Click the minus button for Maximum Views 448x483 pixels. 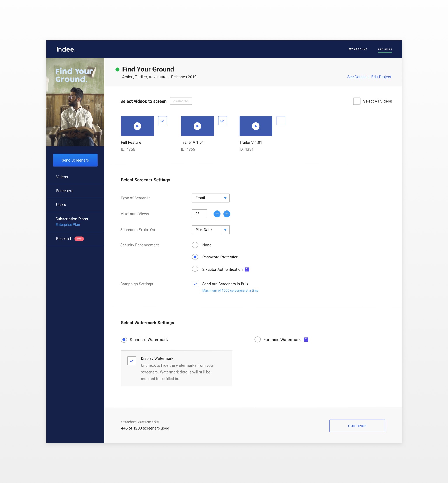[x=217, y=214]
